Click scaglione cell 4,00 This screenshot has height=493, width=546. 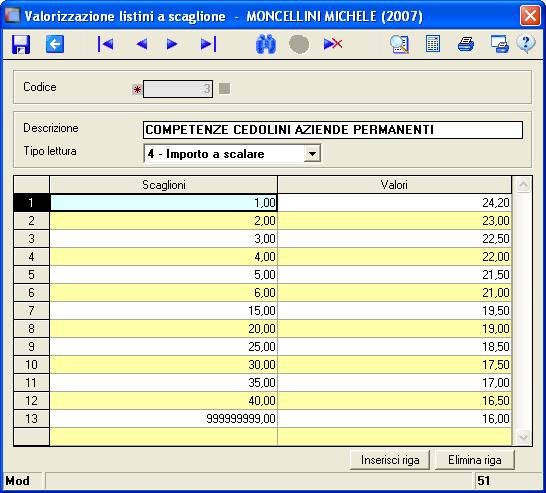tap(164, 257)
